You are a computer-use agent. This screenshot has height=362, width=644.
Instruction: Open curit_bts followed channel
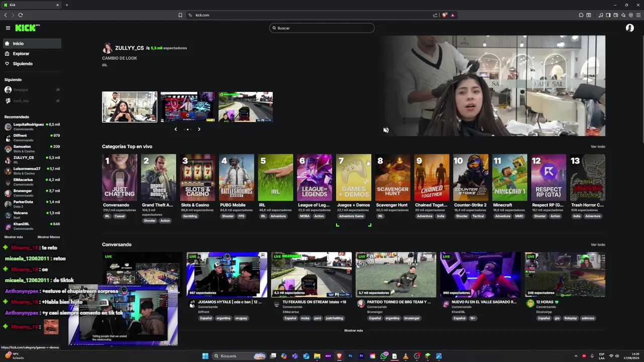32,101
